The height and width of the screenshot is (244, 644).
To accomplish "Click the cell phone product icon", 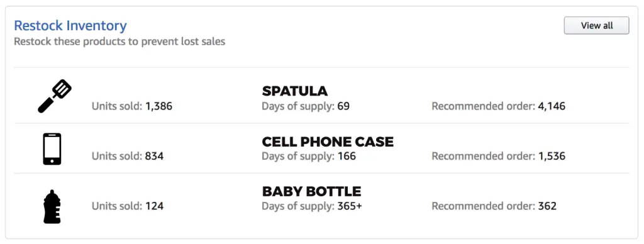I will click(52, 148).
